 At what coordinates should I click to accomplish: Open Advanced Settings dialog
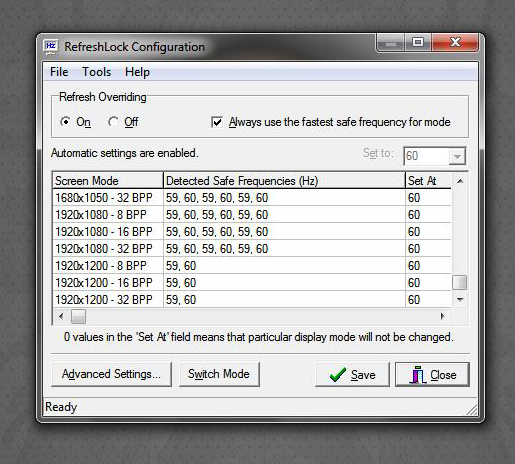tap(111, 374)
